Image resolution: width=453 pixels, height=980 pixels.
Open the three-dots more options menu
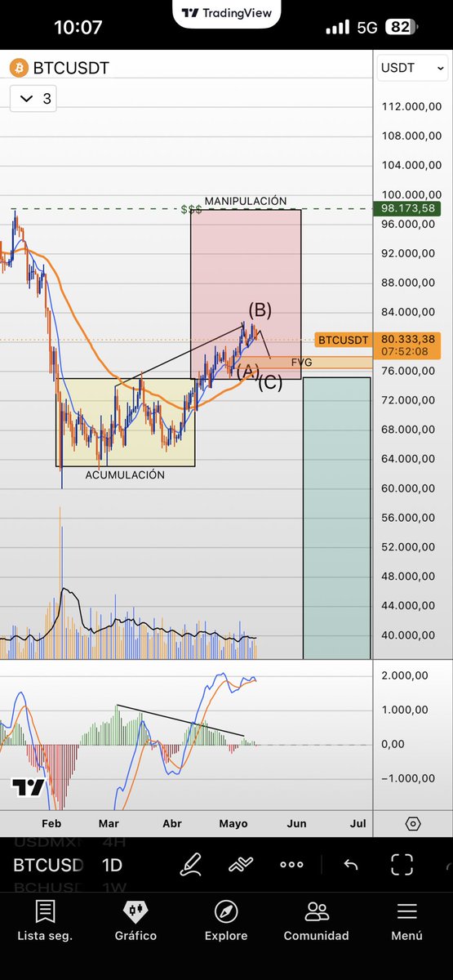click(291, 865)
